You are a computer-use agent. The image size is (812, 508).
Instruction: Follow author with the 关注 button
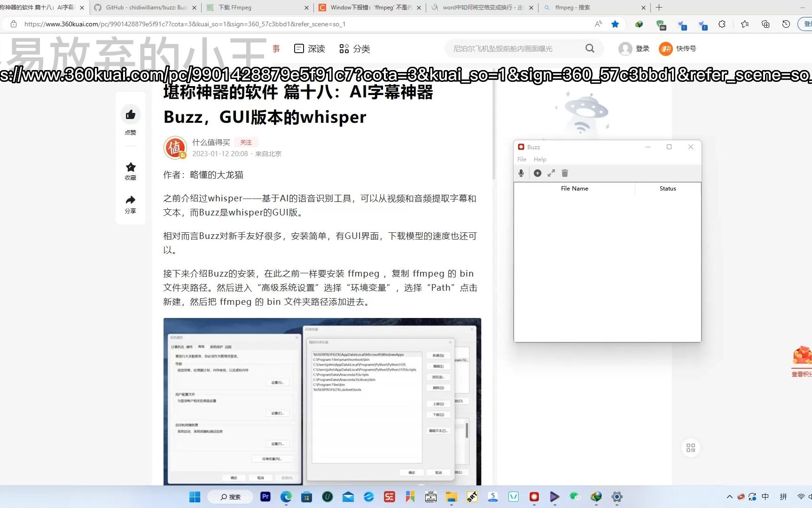pos(246,143)
